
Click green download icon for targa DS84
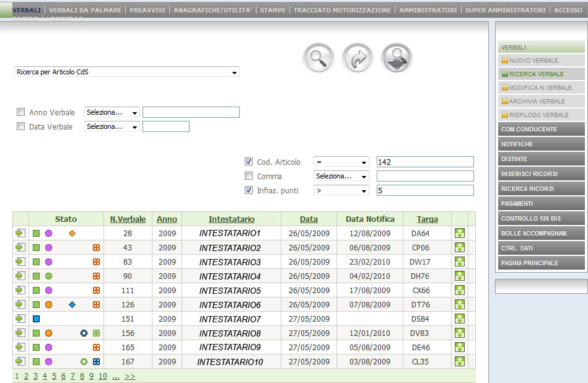click(x=460, y=319)
